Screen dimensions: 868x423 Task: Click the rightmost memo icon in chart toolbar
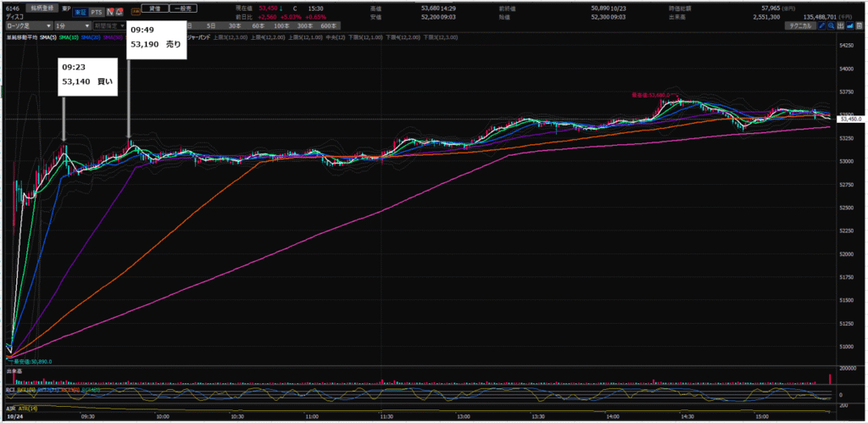[860, 26]
